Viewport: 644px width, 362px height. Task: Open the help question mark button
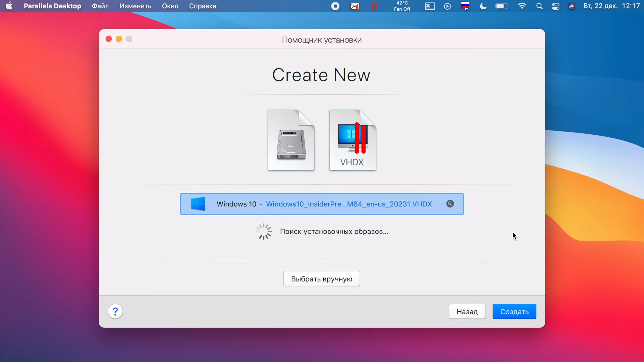coord(115,312)
